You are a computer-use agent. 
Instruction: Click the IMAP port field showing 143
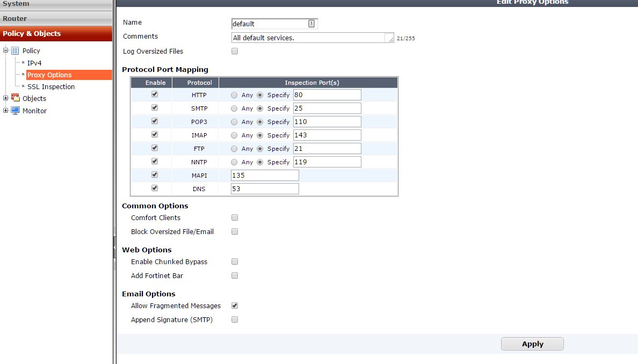(x=327, y=135)
